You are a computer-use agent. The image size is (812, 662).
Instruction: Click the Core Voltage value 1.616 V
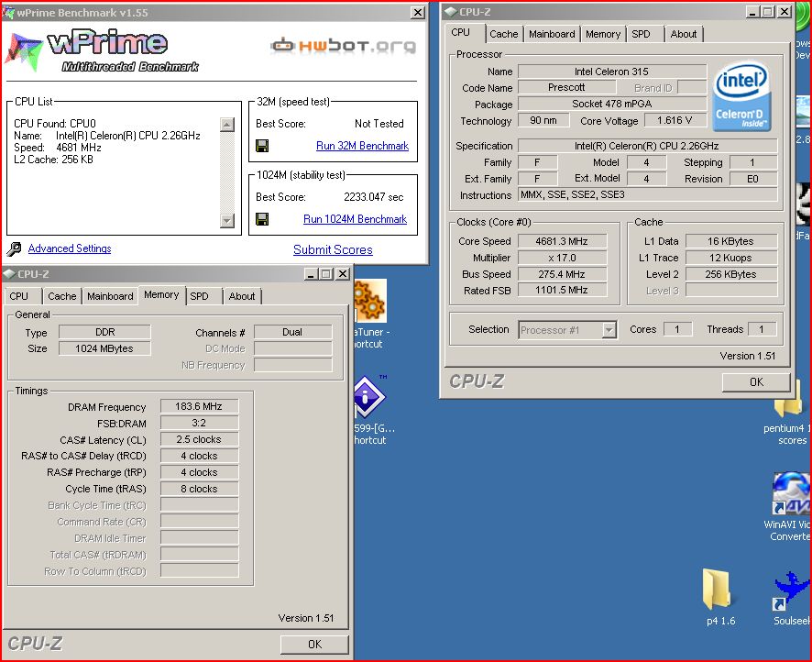675,121
